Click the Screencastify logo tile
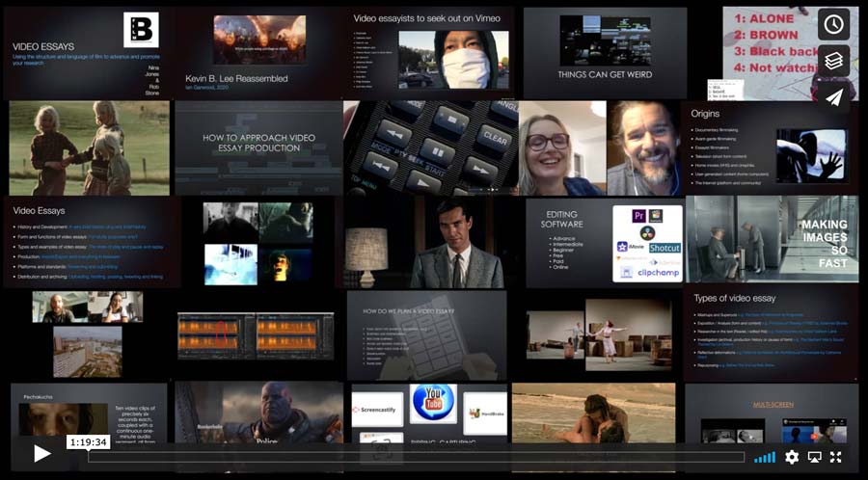 [377, 411]
